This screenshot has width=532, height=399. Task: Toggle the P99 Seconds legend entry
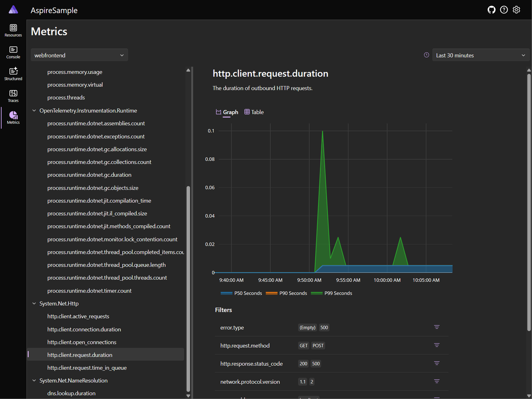tap(332, 293)
